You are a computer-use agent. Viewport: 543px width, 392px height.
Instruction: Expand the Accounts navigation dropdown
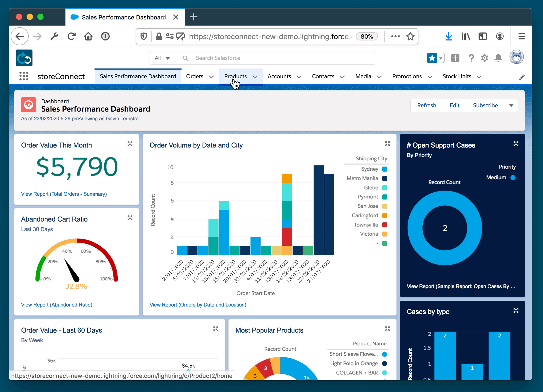point(299,76)
